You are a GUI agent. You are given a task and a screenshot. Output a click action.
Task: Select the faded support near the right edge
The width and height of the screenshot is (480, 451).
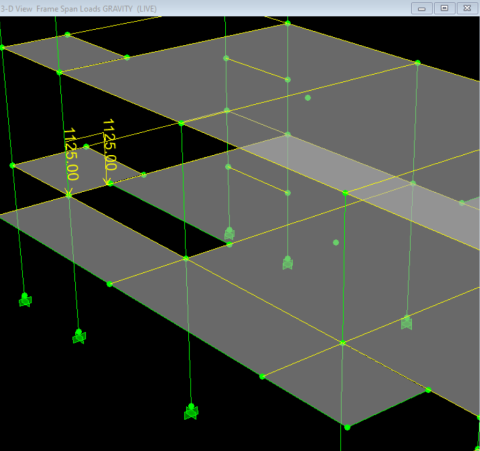pyautogui.click(x=406, y=322)
